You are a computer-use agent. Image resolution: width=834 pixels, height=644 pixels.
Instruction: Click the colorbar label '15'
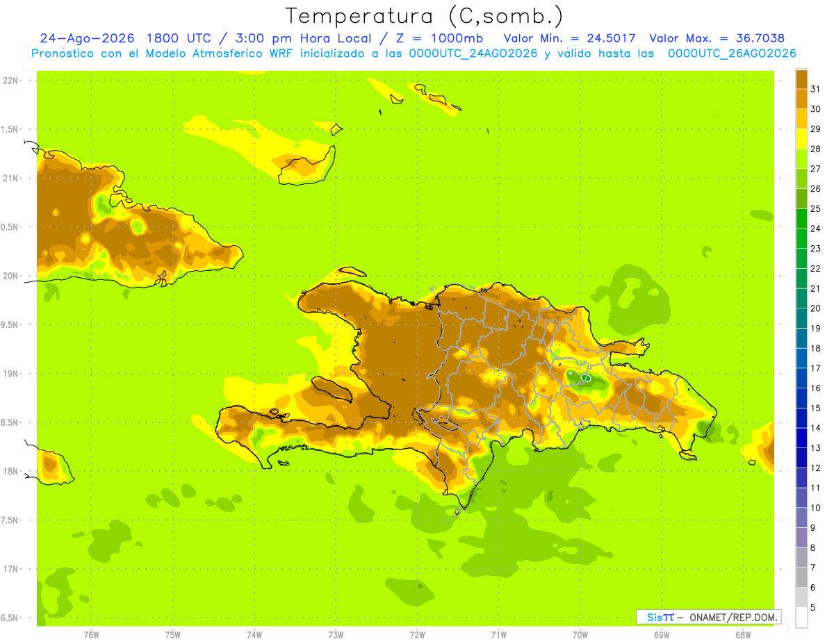[815, 408]
